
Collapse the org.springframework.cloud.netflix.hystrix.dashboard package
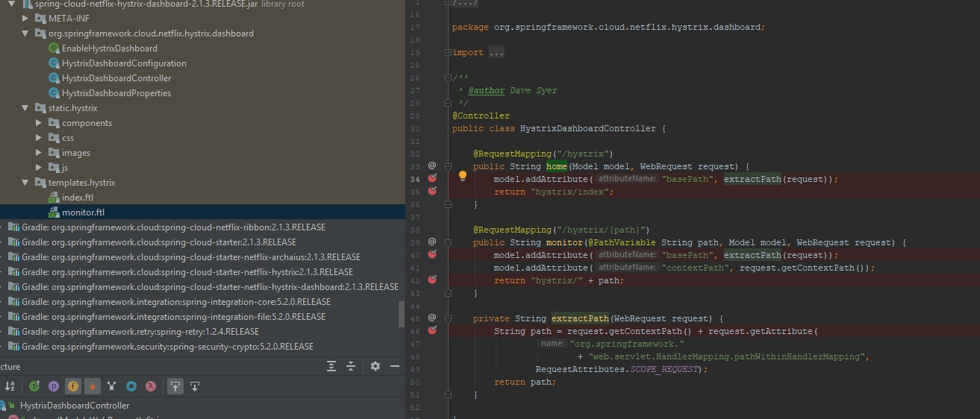(26, 34)
